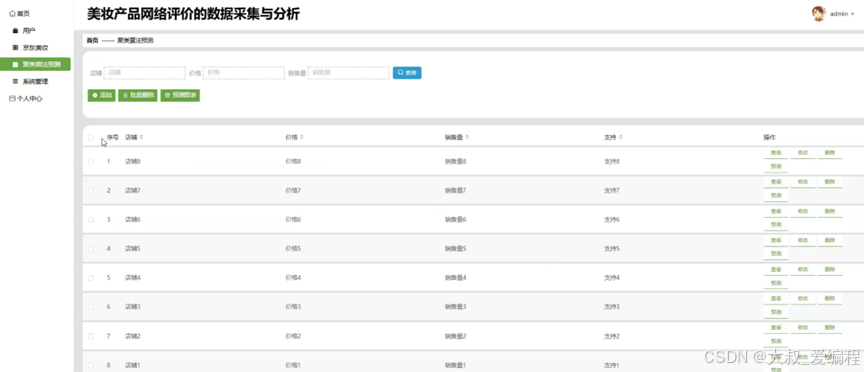Click 查看 for the 店铺4 row
The width and height of the screenshot is (864, 372).
pos(776,269)
